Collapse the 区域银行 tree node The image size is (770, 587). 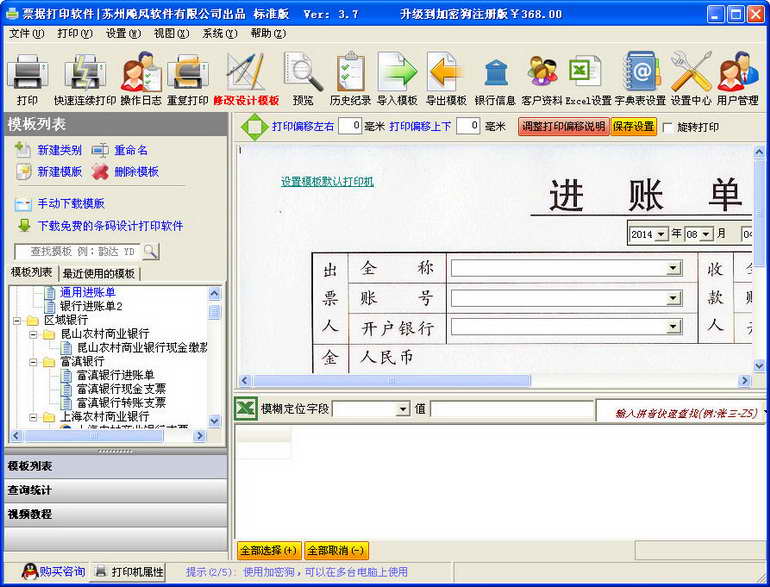click(17, 321)
